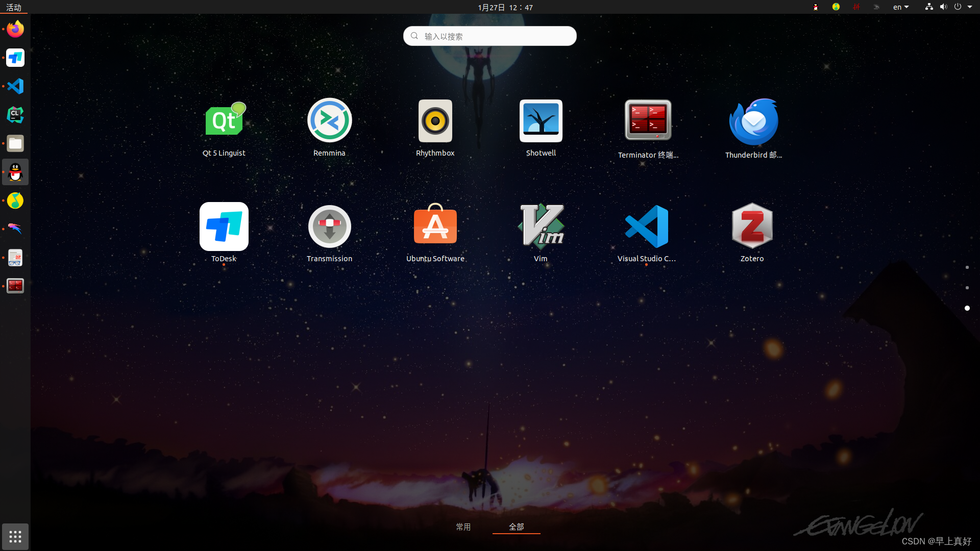Switch to the 常用 frequent apps tab
The height and width of the screenshot is (551, 980).
463,527
